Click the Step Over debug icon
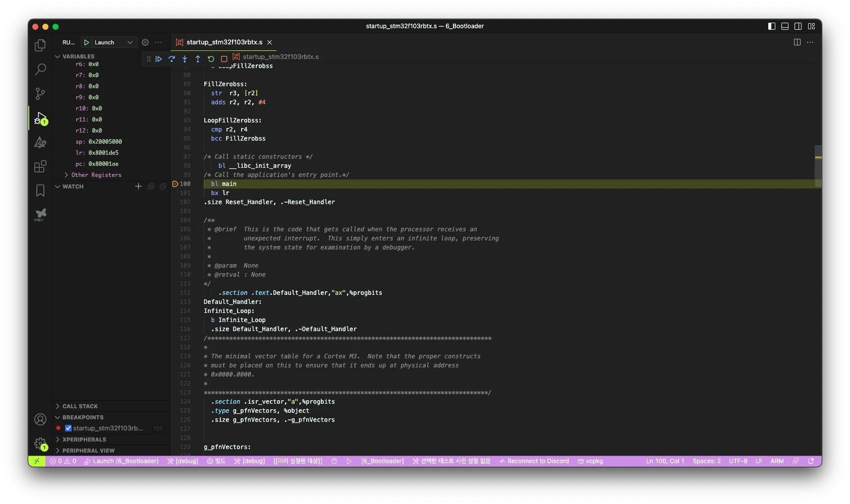Screen dimensions: 850x504 (172, 59)
